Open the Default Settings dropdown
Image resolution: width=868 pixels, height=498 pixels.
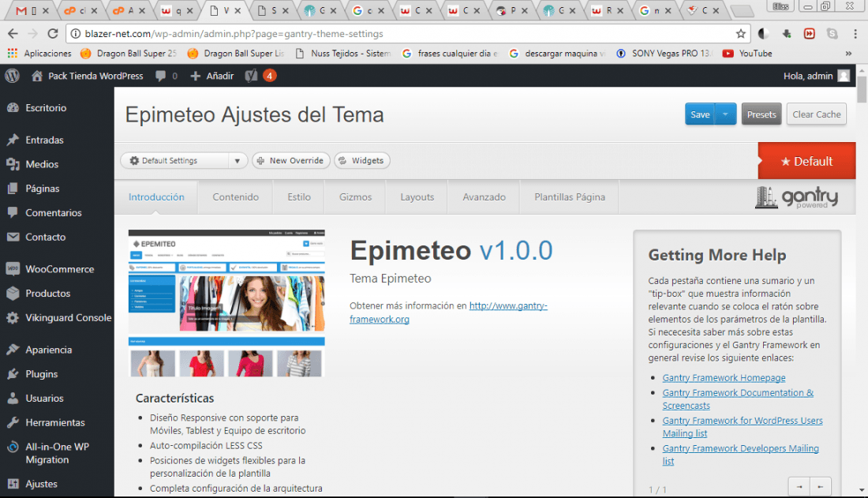tap(184, 161)
